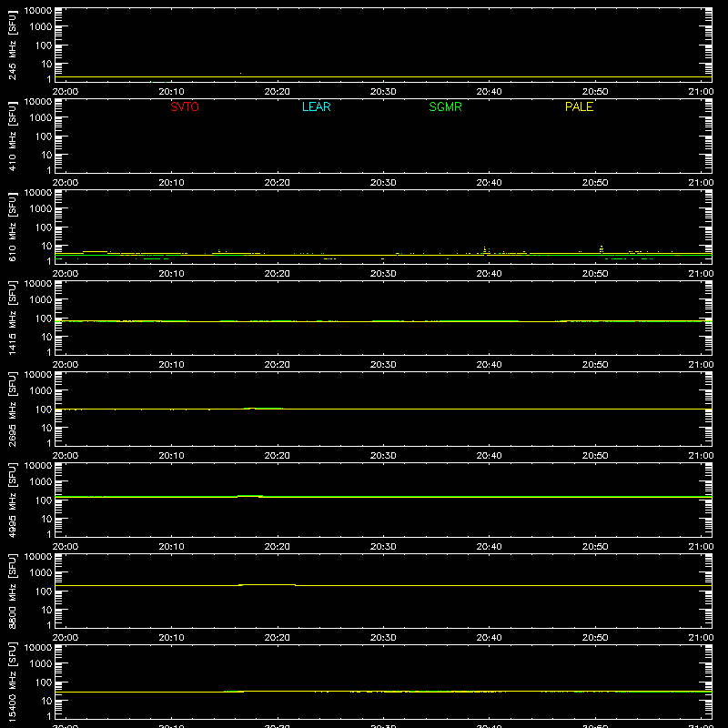The width and height of the screenshot is (728, 728).
Task: Click the 10 tick label on 1415 MHz panel
Action: tap(46, 337)
